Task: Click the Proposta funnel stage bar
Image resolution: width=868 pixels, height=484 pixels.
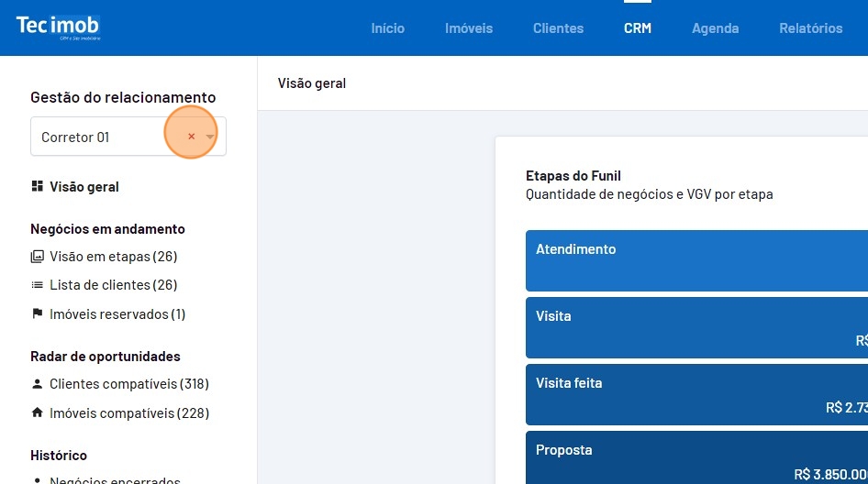Action: [x=696, y=458]
